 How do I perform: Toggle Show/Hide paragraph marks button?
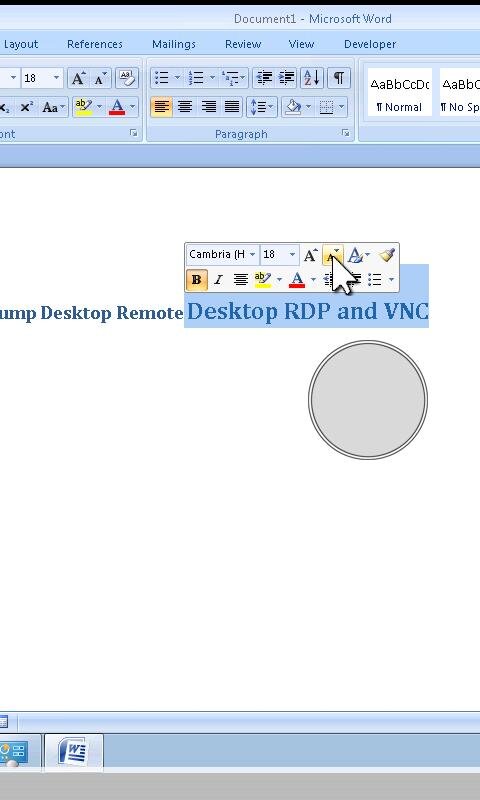pos(338,78)
